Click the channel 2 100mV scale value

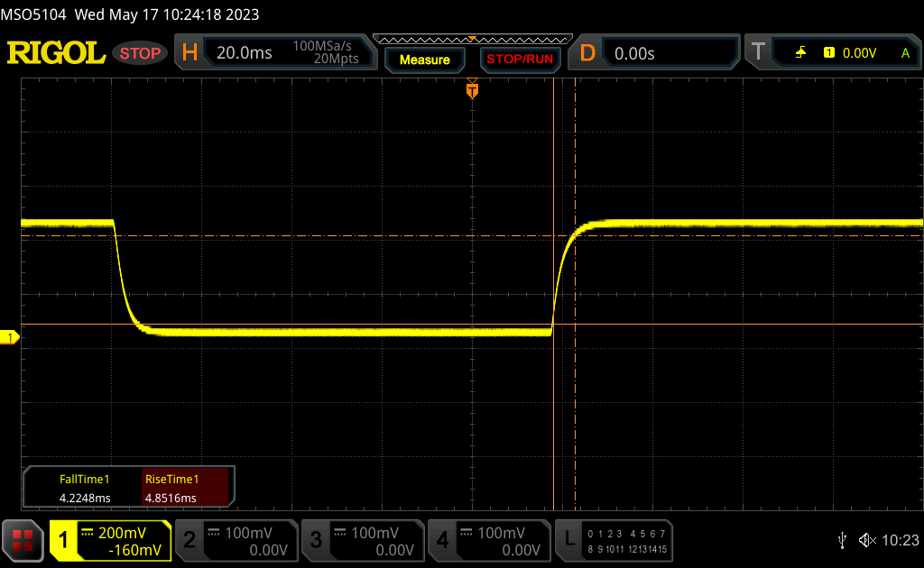pyautogui.click(x=248, y=533)
